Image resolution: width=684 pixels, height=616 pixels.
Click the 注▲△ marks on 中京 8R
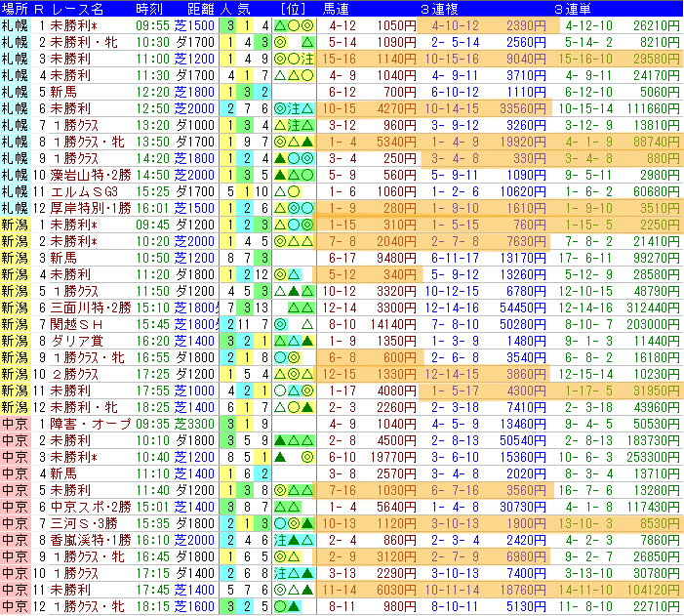point(294,540)
